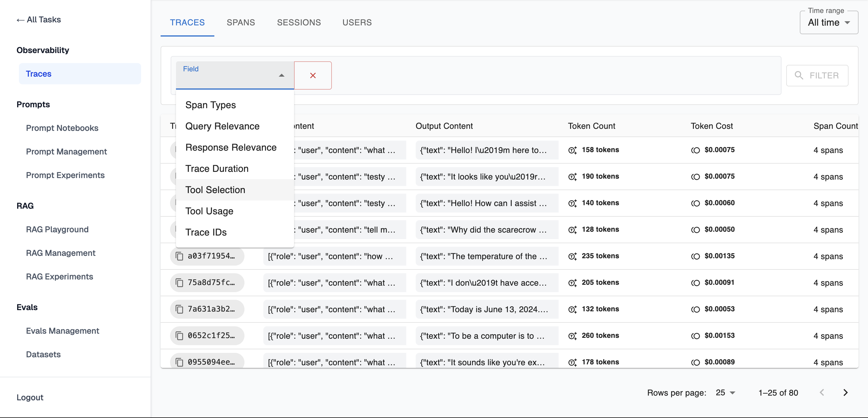Click the red X remove-filter button

[x=312, y=75]
